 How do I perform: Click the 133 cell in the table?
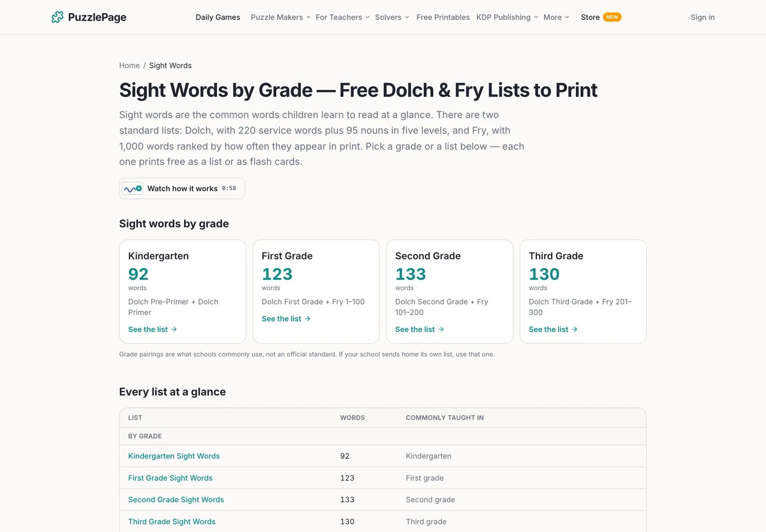[347, 499]
